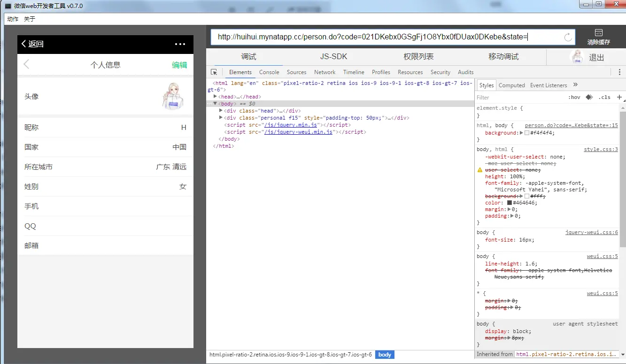
Task: Open the Security panel tab
Action: click(x=441, y=72)
